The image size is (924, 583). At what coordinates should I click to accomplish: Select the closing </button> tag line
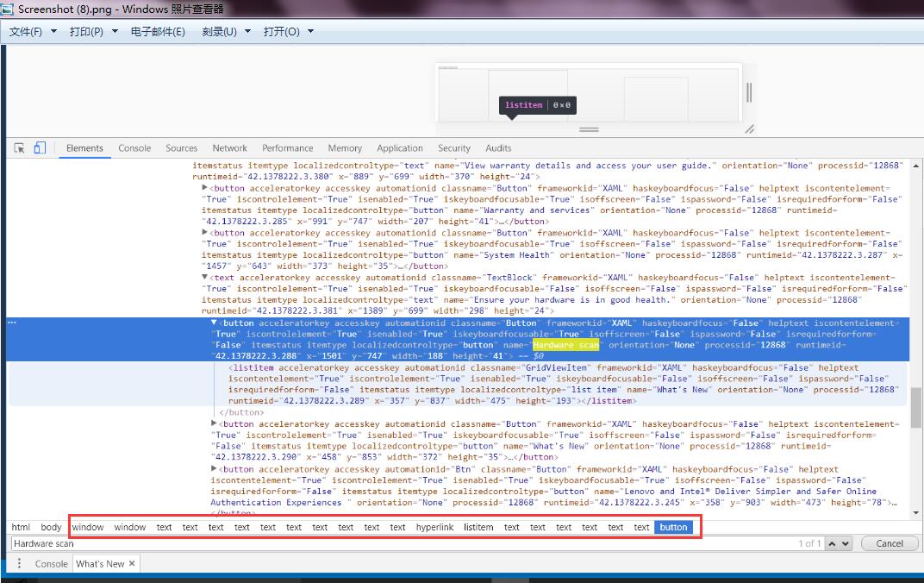click(241, 412)
